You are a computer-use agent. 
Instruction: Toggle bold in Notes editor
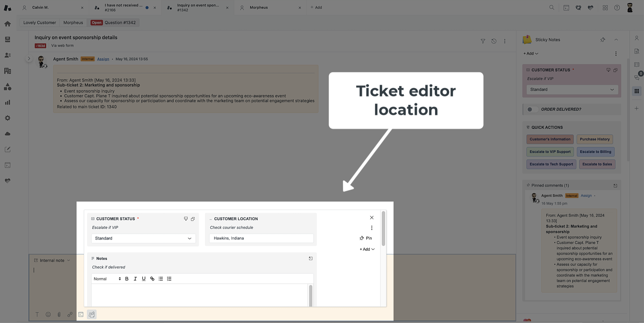[127, 279]
